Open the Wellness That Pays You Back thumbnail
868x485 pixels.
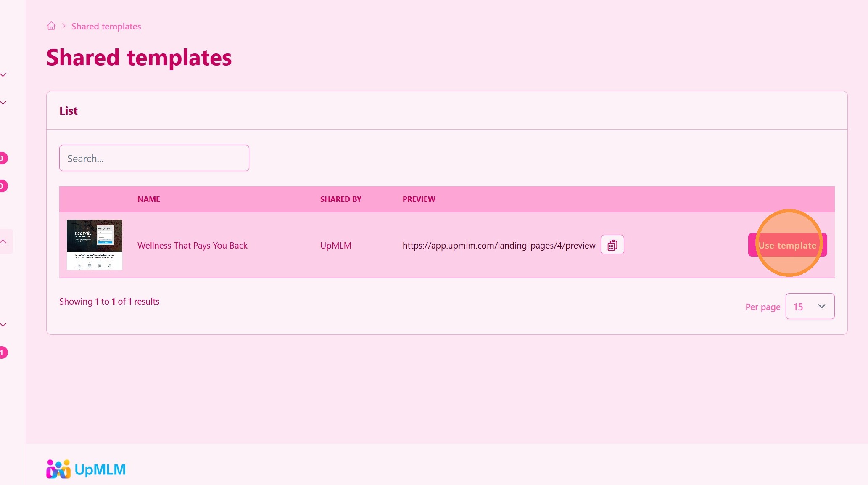click(95, 245)
